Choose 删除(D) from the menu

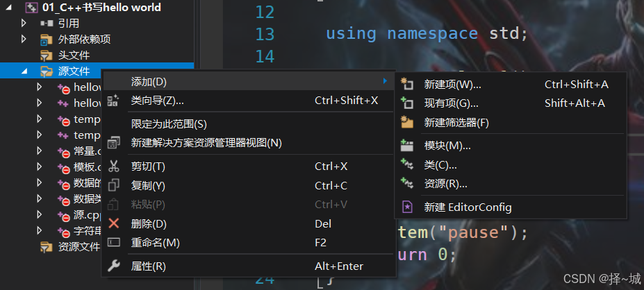248,223
